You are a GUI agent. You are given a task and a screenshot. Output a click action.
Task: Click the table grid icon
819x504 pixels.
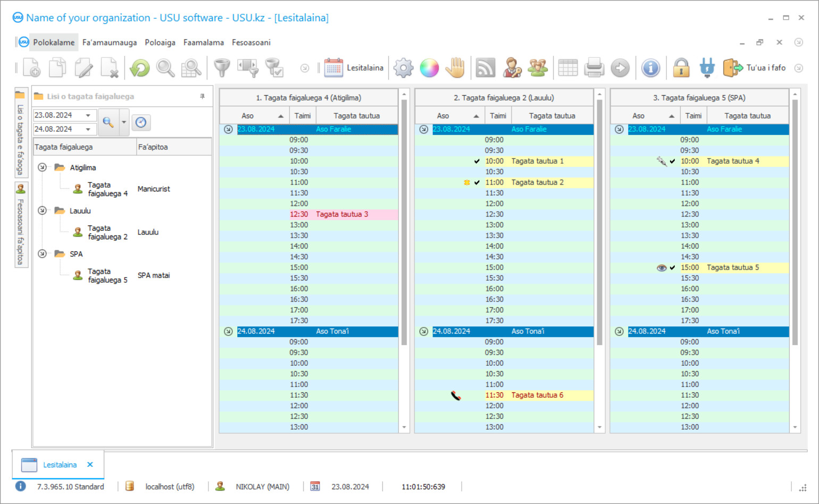[567, 68]
